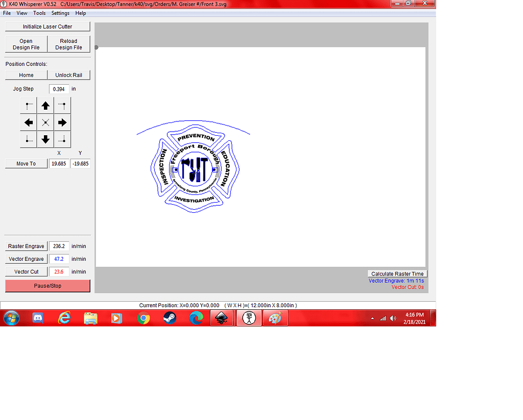Screen dimensions: 523x420
Task: Start Raster Engrave
Action: (26, 246)
